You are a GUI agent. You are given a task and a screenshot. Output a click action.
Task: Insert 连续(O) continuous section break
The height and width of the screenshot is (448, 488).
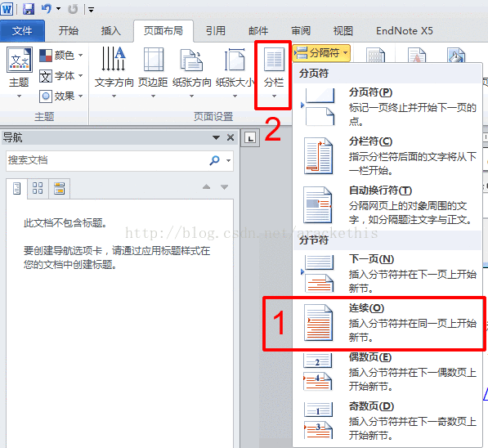click(387, 323)
